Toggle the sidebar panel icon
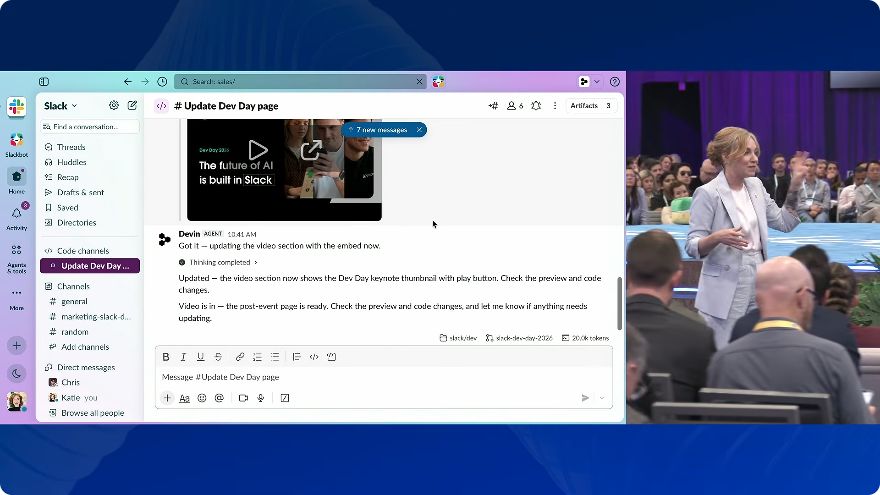880x495 pixels. pyautogui.click(x=44, y=81)
